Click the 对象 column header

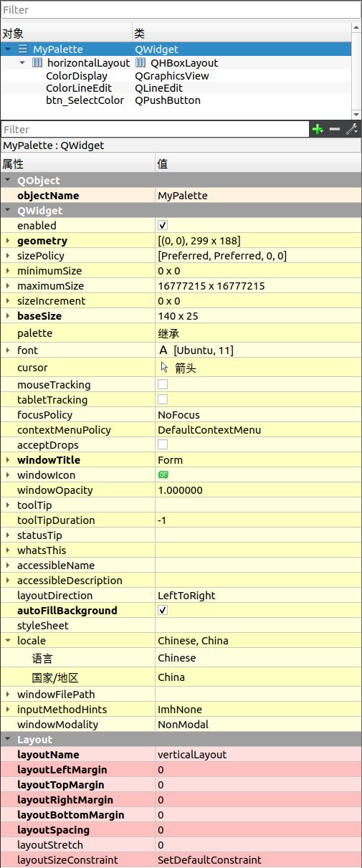coord(66,34)
